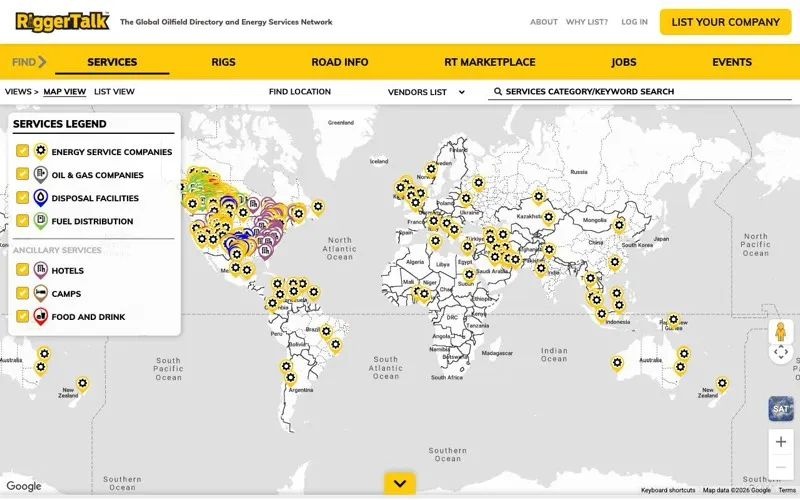Screen dimensions: 800x500
Task: Click the Hotels legend pin icon
Action: (41, 269)
